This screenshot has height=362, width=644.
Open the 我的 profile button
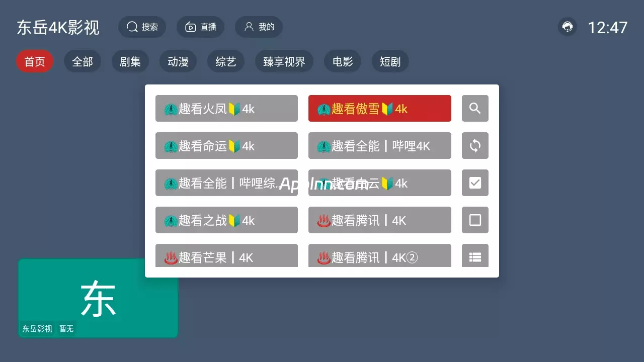[x=259, y=27]
